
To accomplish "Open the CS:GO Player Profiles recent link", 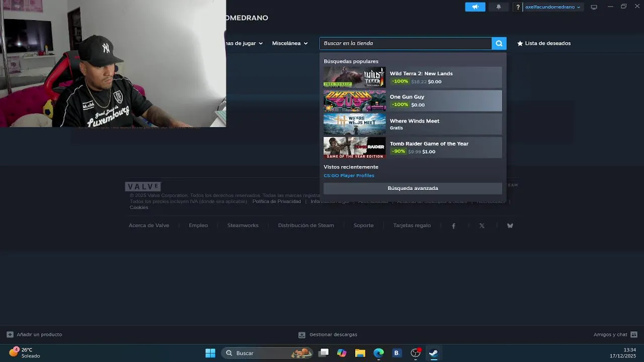I will [x=349, y=175].
